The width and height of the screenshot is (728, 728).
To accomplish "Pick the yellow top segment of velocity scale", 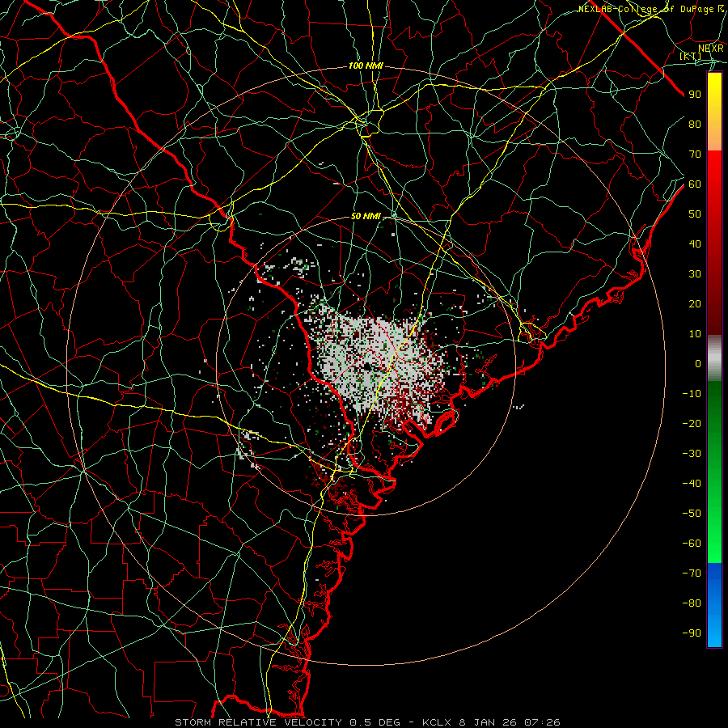I will [714, 112].
